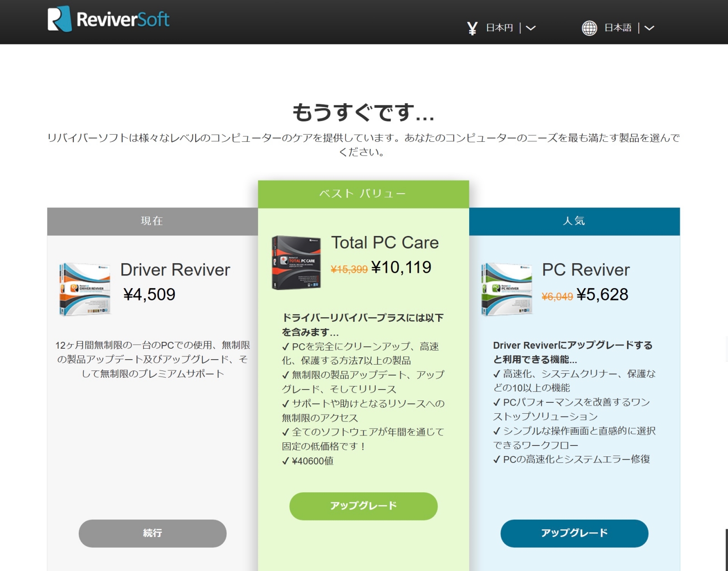
Task: Click the yen ¥ currency icon
Action: [x=472, y=28]
